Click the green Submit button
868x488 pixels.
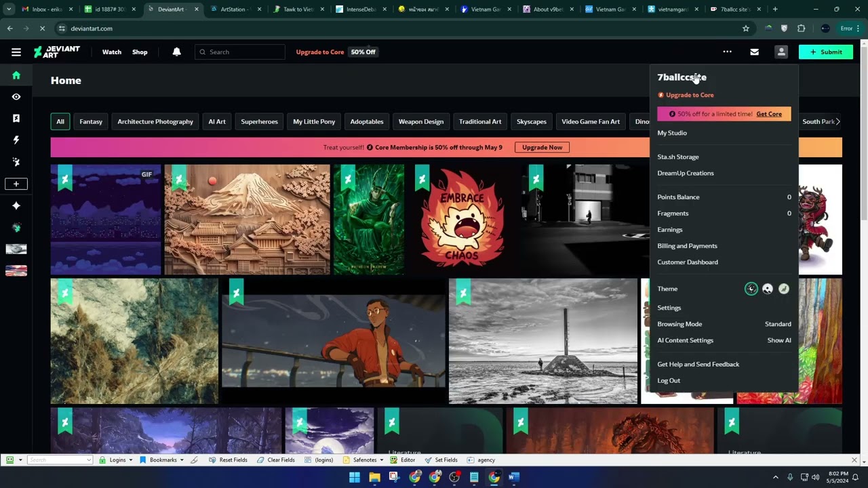826,52
